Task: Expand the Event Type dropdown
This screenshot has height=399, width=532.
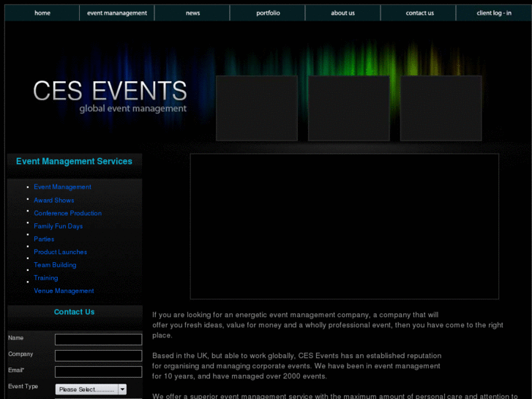Action: pyautogui.click(x=91, y=389)
